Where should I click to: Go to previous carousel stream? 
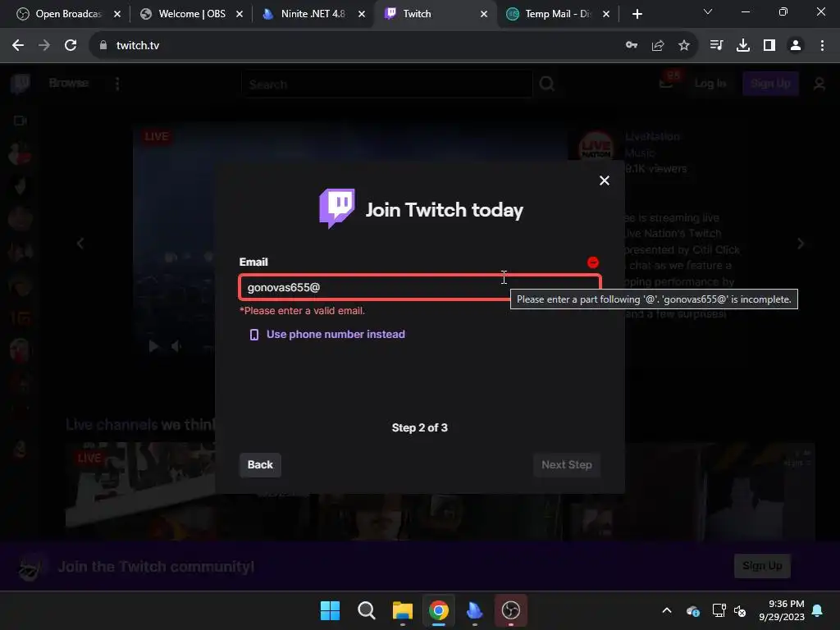80,244
